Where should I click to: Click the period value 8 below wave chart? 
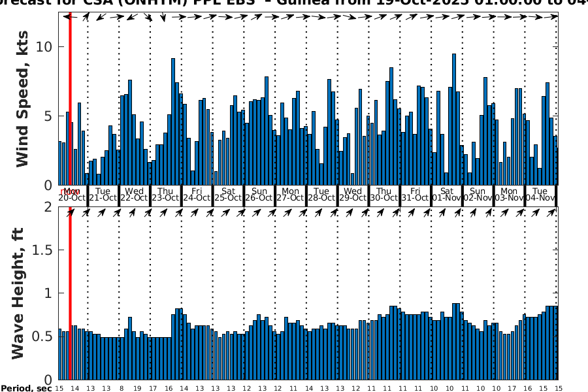tap(122, 388)
